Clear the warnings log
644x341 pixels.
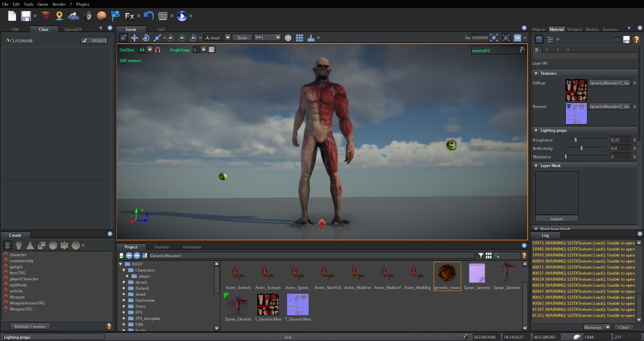[623, 327]
